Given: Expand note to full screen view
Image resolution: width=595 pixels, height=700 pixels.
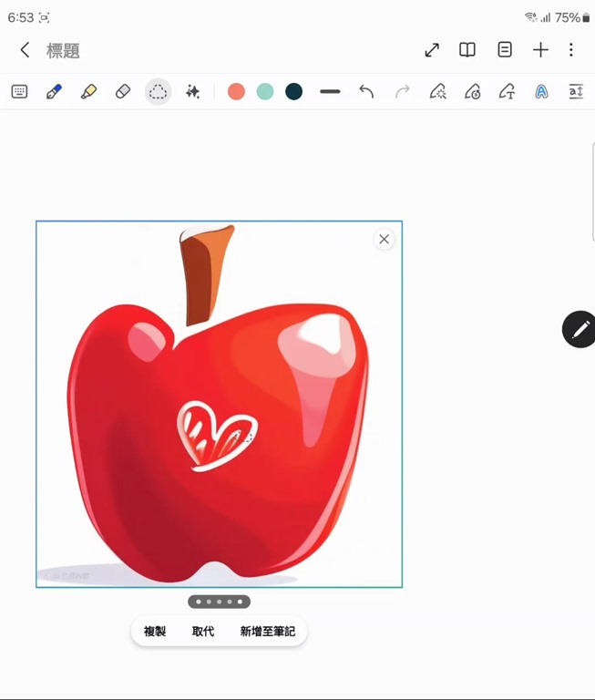Looking at the screenshot, I should coord(432,49).
